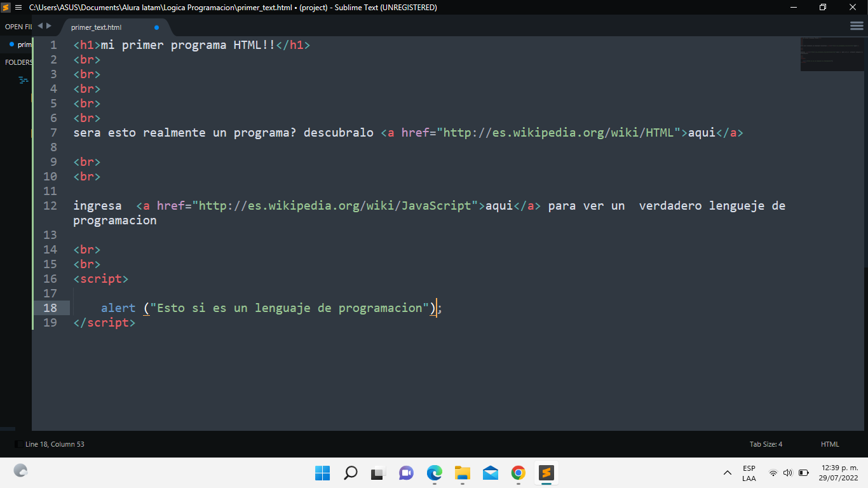Click the closing </script> tag

click(x=104, y=323)
